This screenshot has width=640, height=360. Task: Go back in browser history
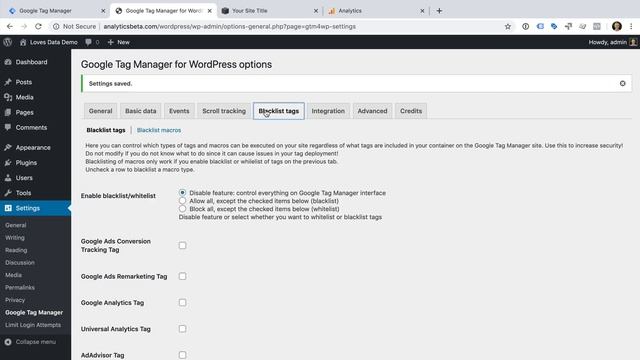point(10,27)
